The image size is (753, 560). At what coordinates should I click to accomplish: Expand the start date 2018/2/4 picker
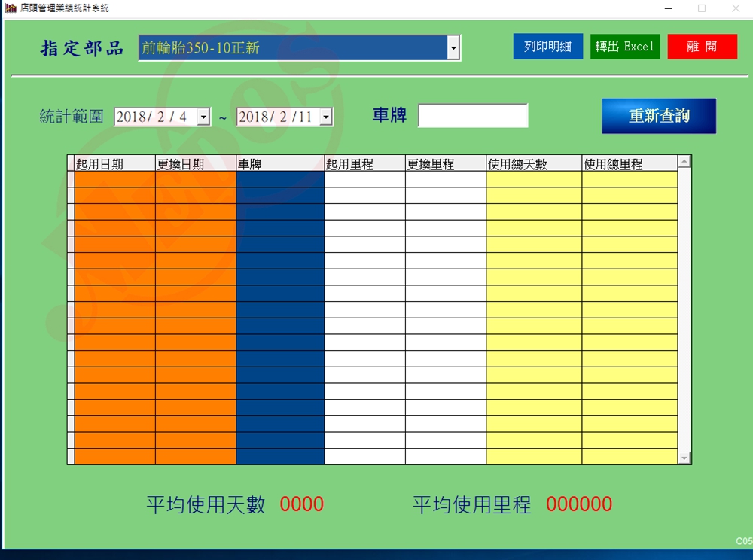click(x=203, y=117)
